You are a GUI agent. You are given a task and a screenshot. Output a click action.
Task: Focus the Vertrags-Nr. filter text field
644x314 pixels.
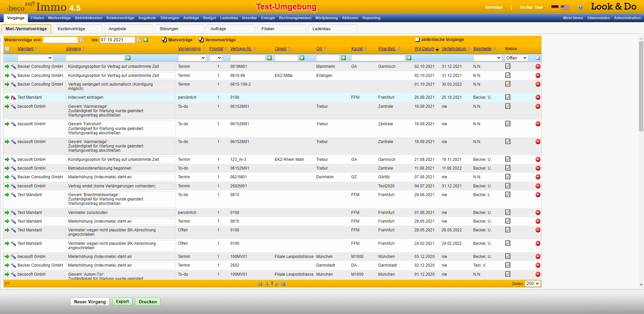click(x=248, y=58)
